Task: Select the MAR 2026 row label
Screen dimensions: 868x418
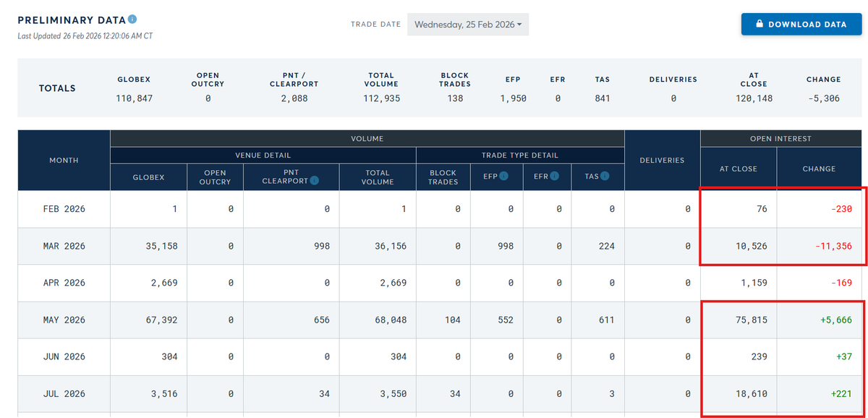Action: (64, 247)
